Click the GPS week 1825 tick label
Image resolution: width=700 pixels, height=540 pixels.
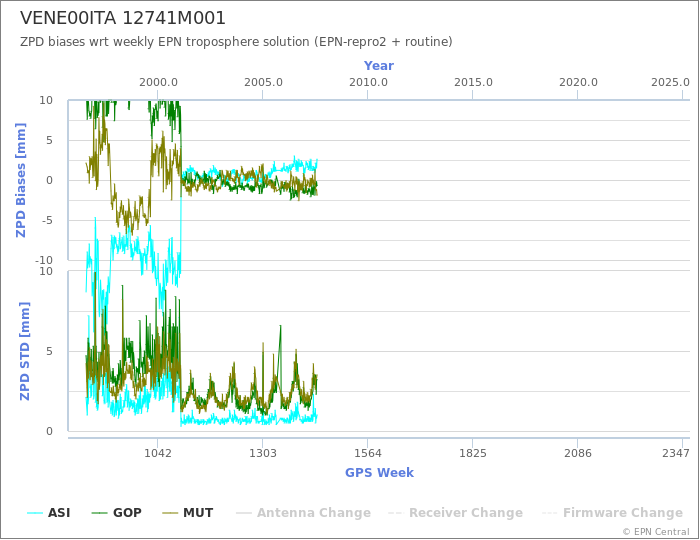tap(473, 453)
